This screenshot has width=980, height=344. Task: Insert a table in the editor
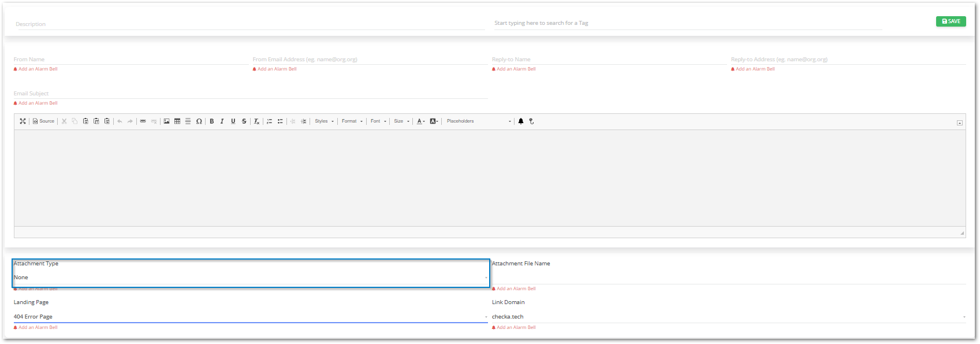177,121
